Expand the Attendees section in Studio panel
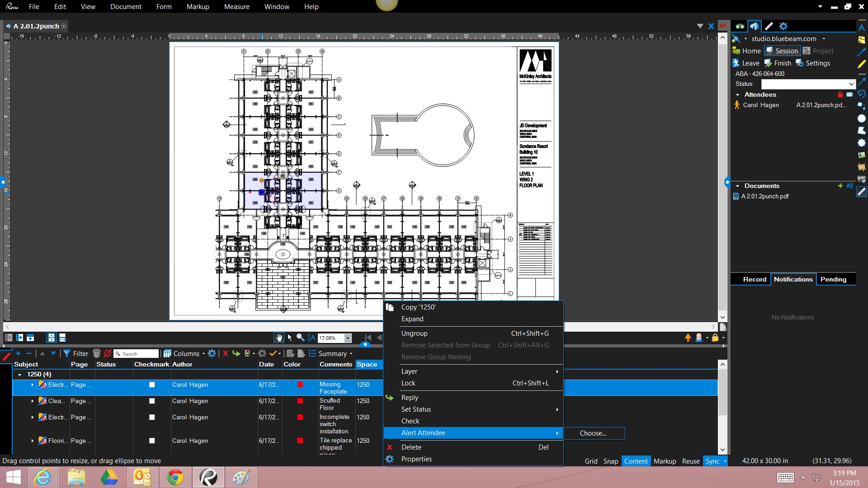Viewport: 868px width, 488px height. (738, 94)
